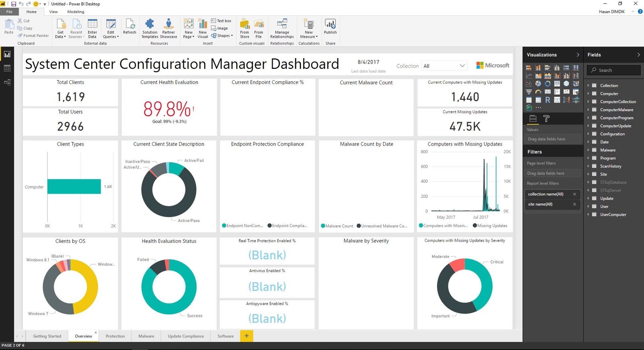This screenshot has width=644, height=350.
Task: Import more custom visuals (ellipsis)
Action: click(x=538, y=107)
